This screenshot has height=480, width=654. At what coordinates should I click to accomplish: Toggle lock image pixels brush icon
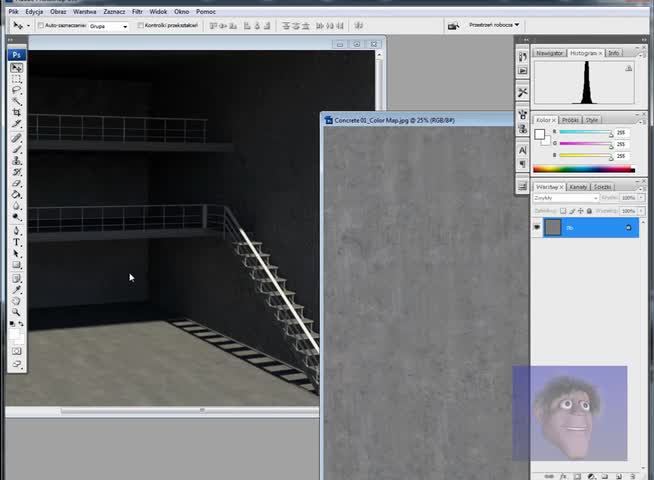click(x=572, y=211)
